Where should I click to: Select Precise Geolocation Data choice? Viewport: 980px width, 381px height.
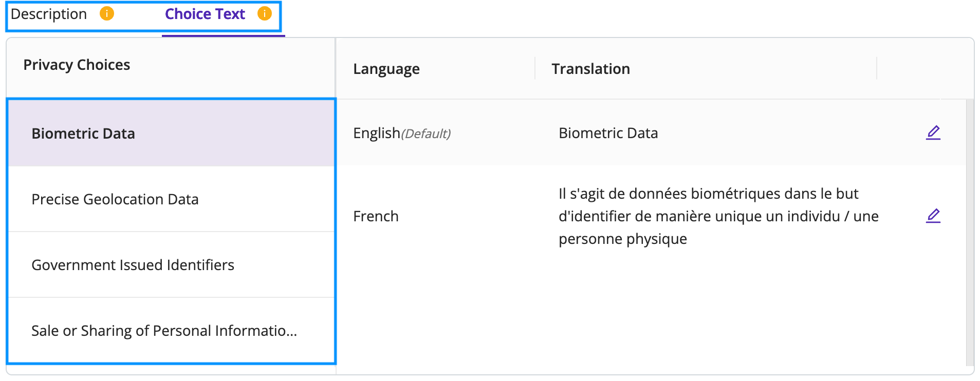pos(172,199)
